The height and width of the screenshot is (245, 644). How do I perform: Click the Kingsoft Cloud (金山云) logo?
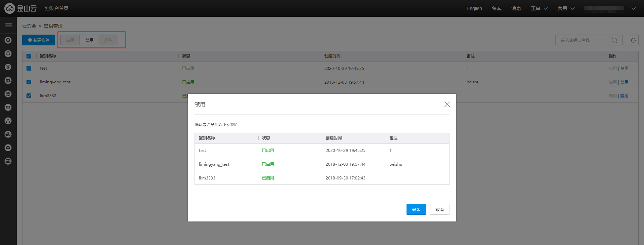(x=20, y=8)
